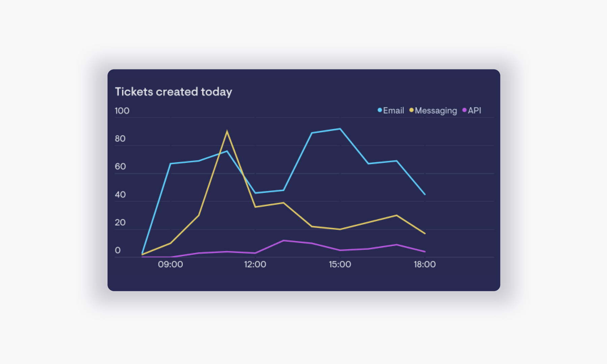Click the 15:00 axis label
The width and height of the screenshot is (607, 364).
[341, 264]
